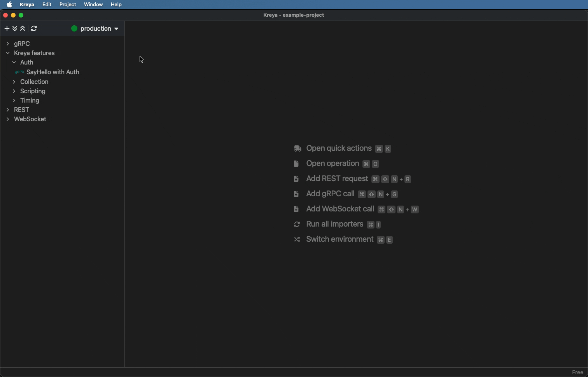
Task: Click Run all importers action
Action: (x=334, y=224)
